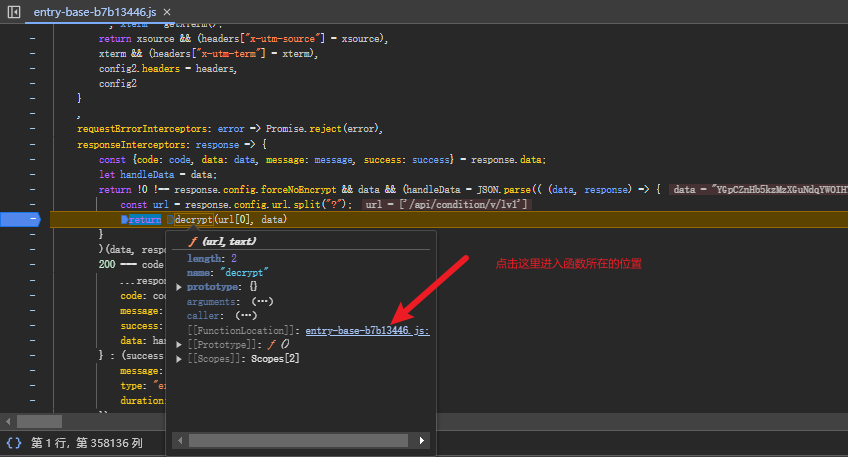Click gutter dash beside the responseInterceptors line
The image size is (848, 457).
coord(32,144)
